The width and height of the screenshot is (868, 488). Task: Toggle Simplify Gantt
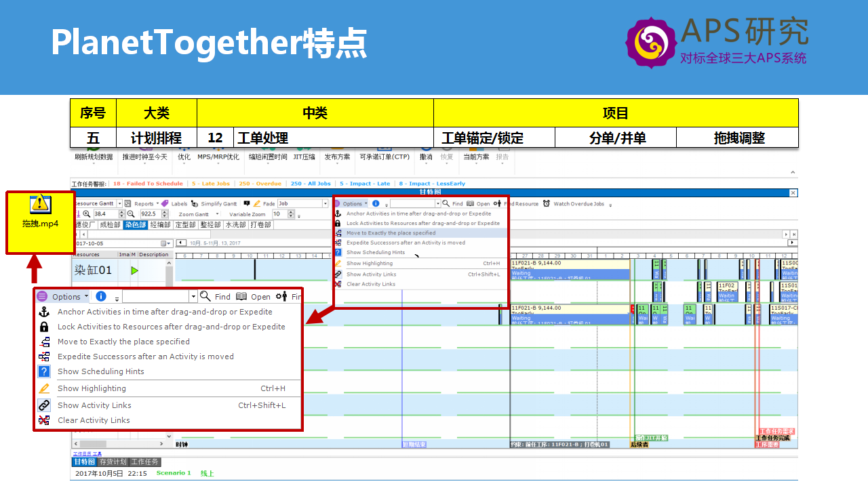pos(214,203)
